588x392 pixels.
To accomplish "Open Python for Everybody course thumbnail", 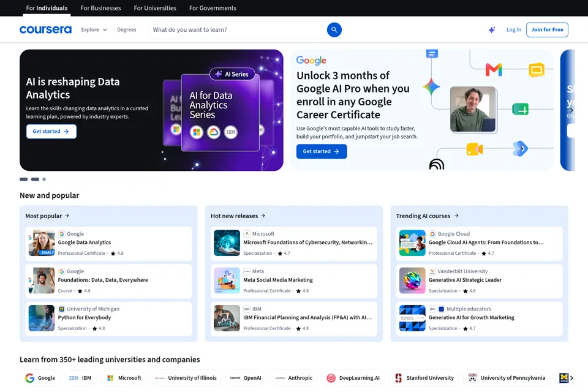I will coord(42,318).
